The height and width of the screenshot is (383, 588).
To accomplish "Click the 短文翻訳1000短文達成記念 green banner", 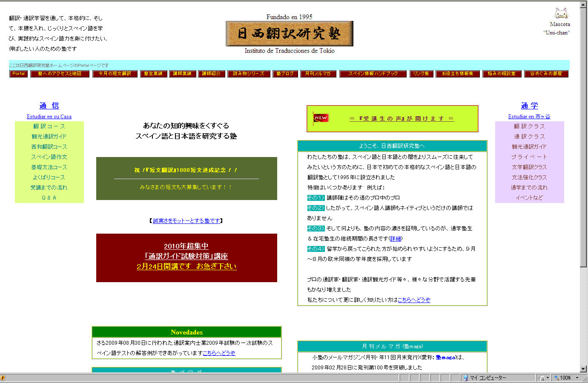I will [x=186, y=178].
